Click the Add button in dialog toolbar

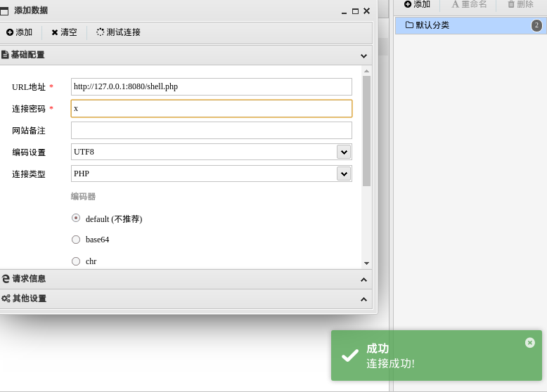(x=20, y=32)
